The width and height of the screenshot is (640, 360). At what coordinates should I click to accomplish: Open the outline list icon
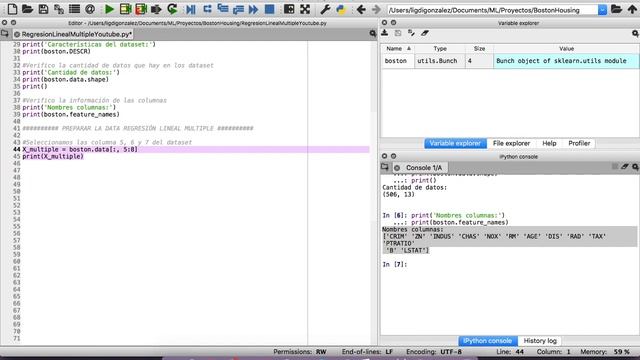(x=74, y=9)
